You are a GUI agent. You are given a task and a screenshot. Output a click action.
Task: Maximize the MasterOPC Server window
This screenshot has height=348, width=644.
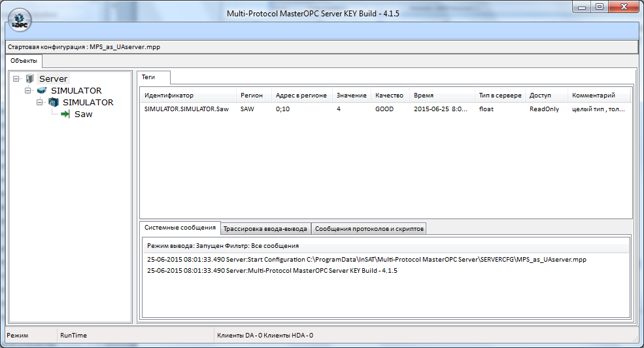pyautogui.click(x=600, y=7)
